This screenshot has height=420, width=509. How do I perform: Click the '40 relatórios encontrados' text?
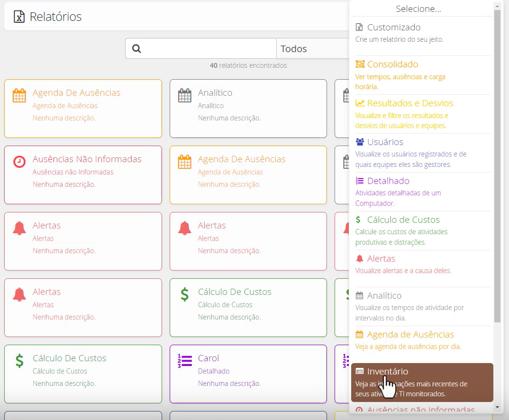coord(248,65)
